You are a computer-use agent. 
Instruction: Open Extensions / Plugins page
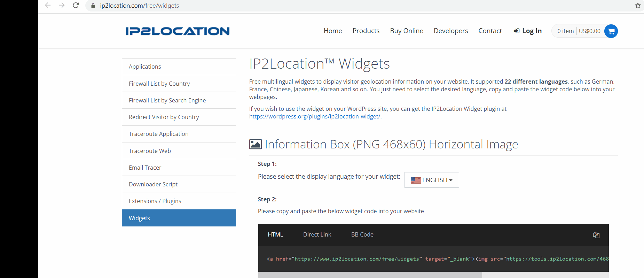click(x=179, y=201)
